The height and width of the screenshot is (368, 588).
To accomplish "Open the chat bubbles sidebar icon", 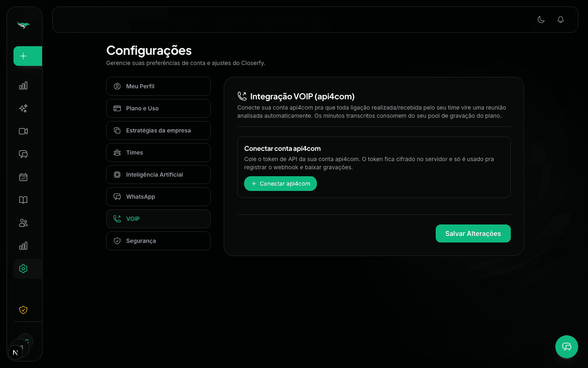I will click(23, 154).
